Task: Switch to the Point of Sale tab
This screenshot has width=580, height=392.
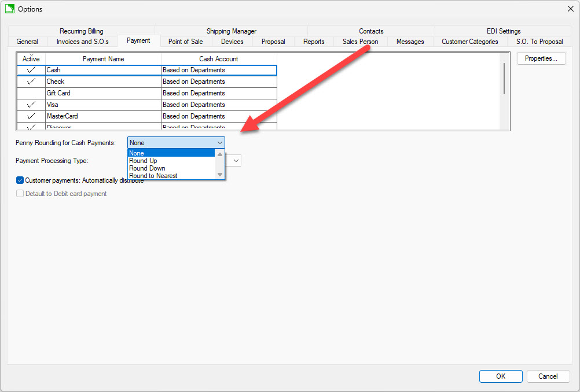Action: pos(186,42)
